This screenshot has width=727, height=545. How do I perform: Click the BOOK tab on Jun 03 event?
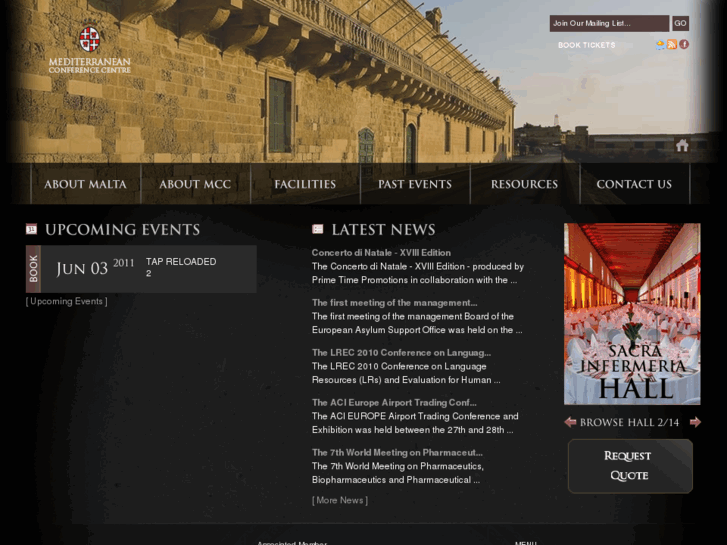(x=33, y=269)
